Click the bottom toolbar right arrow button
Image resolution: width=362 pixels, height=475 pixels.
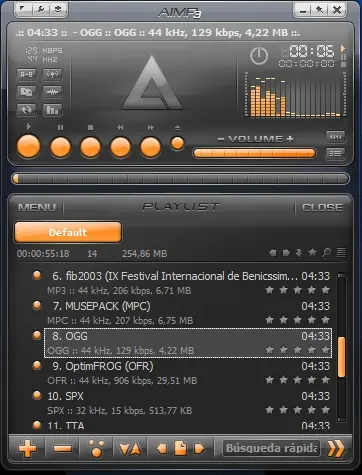click(x=199, y=449)
